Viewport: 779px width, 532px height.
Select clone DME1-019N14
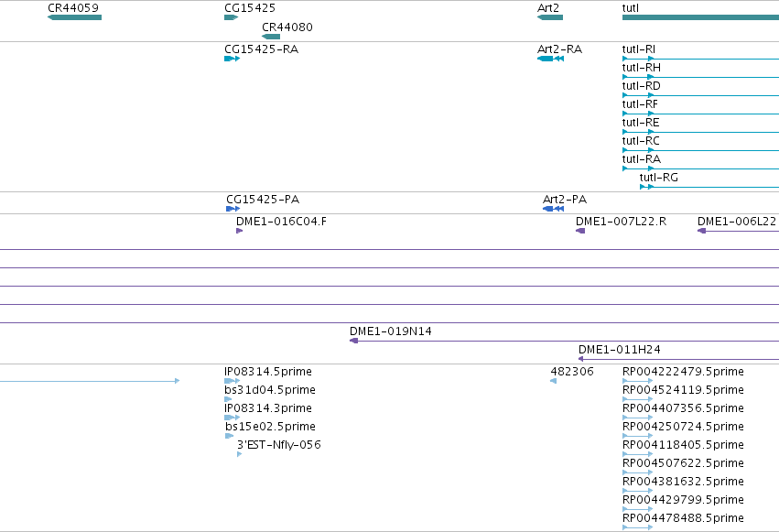565,341
